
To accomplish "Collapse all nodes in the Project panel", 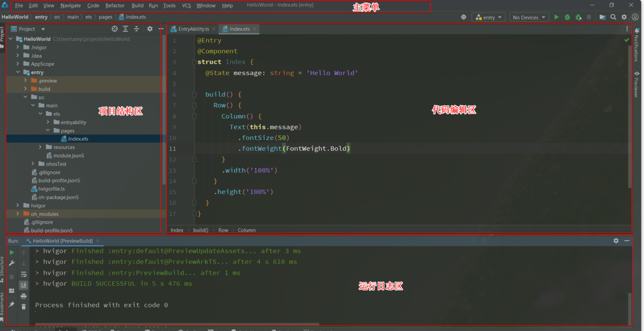I will click(136, 29).
